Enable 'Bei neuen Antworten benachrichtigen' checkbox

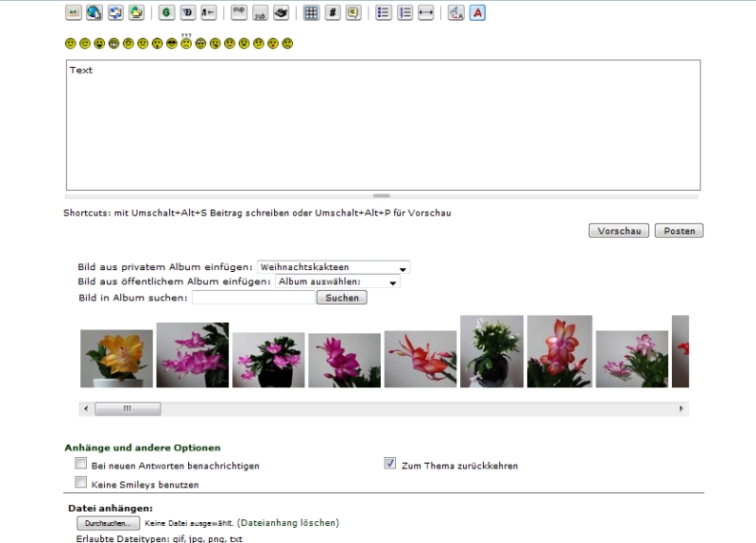(80, 465)
